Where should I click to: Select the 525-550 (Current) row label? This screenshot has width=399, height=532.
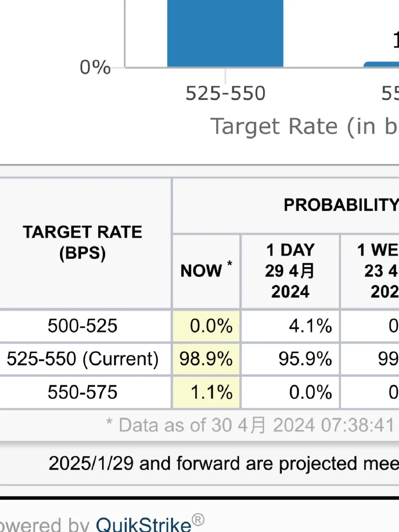point(83,359)
